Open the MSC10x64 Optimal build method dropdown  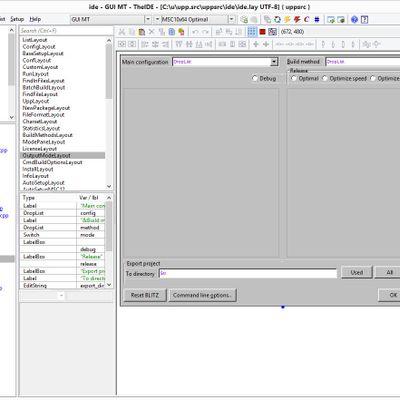232,19
